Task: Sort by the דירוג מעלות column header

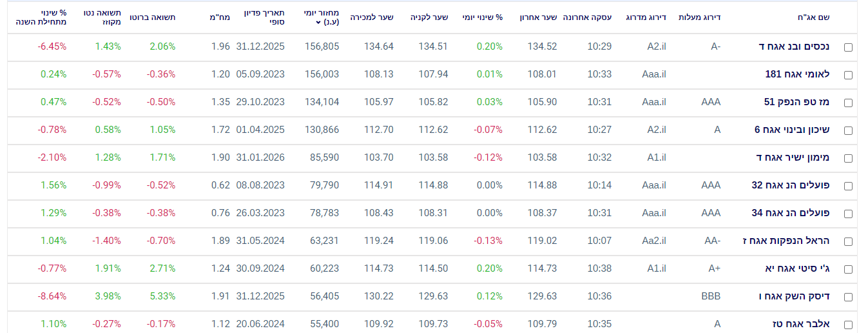Action: coord(699,17)
